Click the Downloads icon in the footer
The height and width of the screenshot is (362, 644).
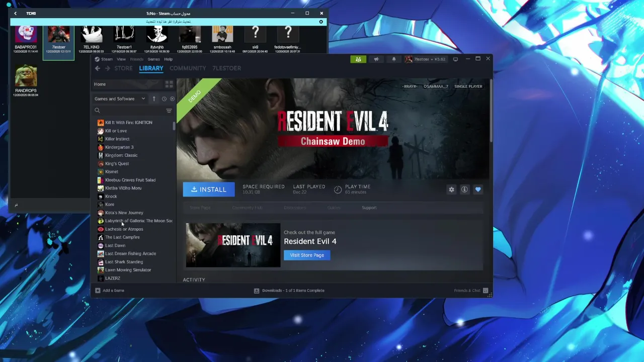[x=257, y=291]
